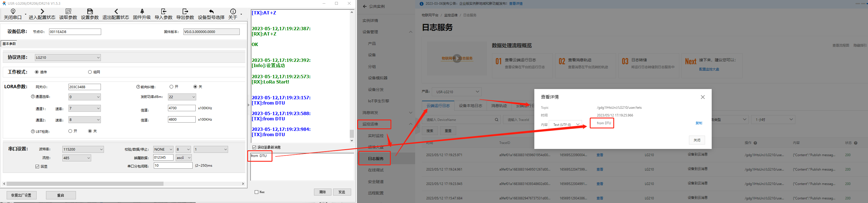Screen dimensions: 868x203
Task: Click the 关于 info icon
Action: [233, 11]
